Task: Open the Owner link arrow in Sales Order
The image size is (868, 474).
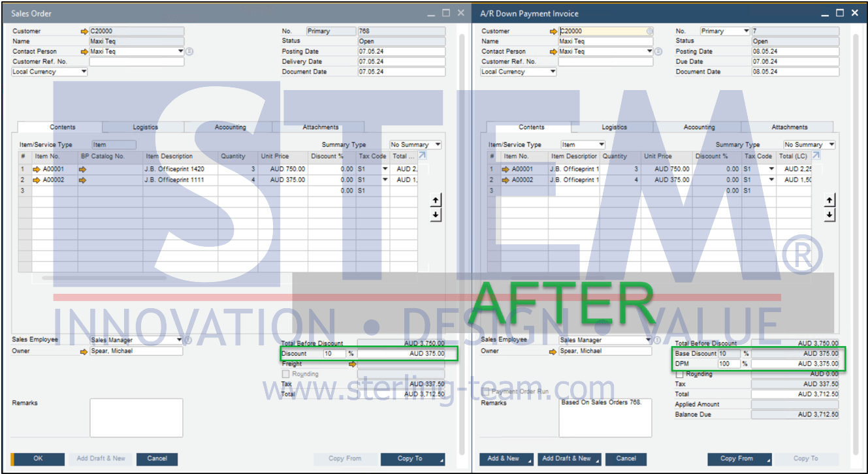Action: [84, 351]
